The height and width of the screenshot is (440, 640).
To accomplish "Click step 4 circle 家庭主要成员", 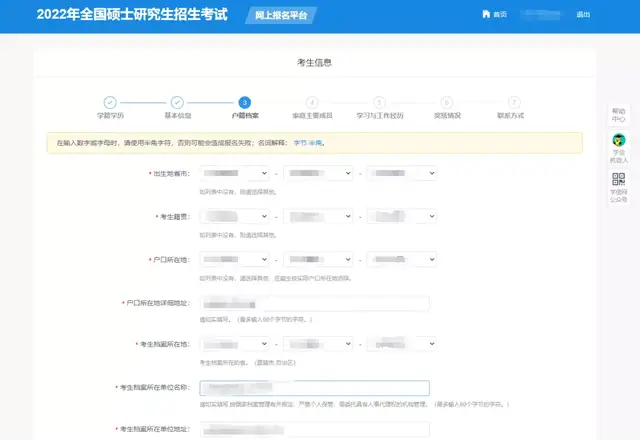I will pyautogui.click(x=312, y=102).
